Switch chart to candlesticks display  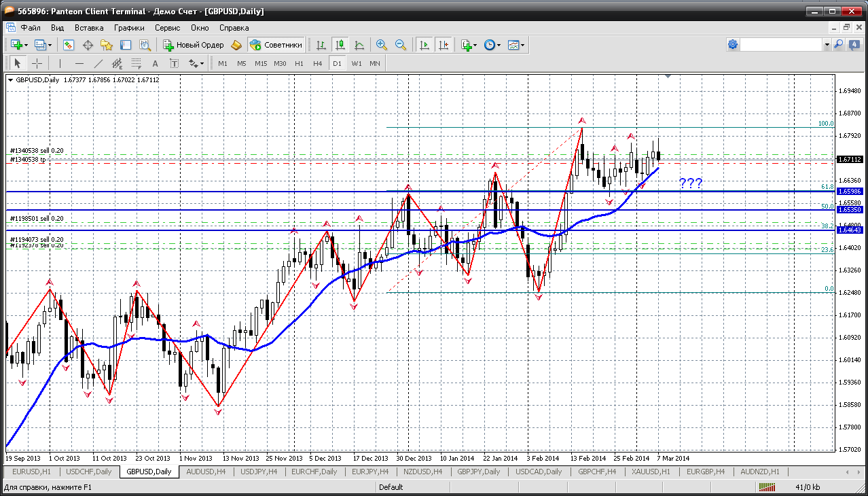click(340, 45)
